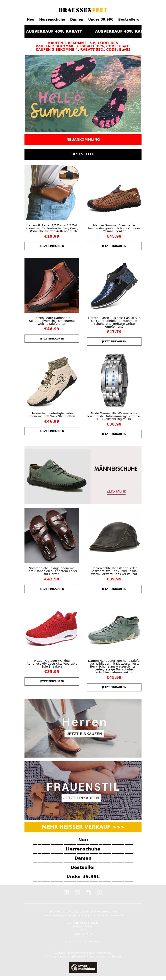Click JETZT EINKAUFEN under the €19.99 phone bag
Image resolution: width=166 pixels, height=980 pixels.
pyautogui.click(x=52, y=246)
